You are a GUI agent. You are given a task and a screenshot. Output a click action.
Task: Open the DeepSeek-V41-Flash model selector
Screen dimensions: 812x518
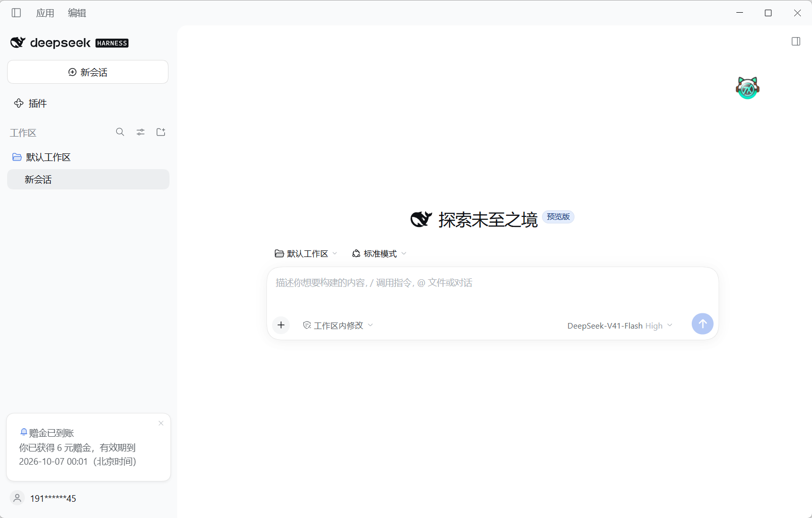coord(620,326)
